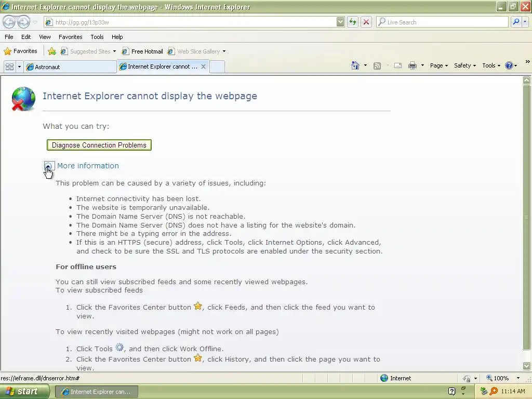Click the vertical scrollbar down arrow
Screen dimensions: 532x399
(x=527, y=366)
